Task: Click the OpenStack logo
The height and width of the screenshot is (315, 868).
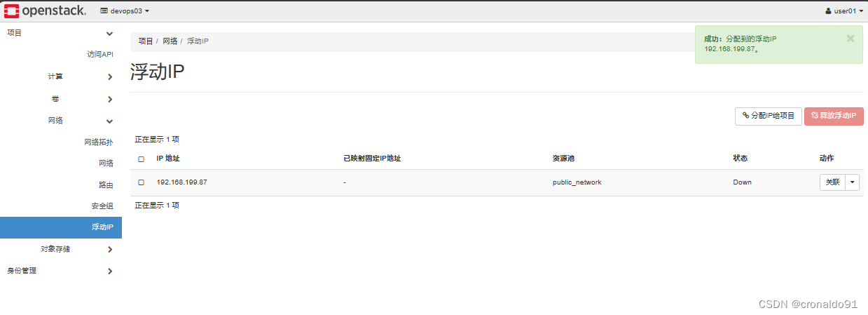Action: coord(46,11)
